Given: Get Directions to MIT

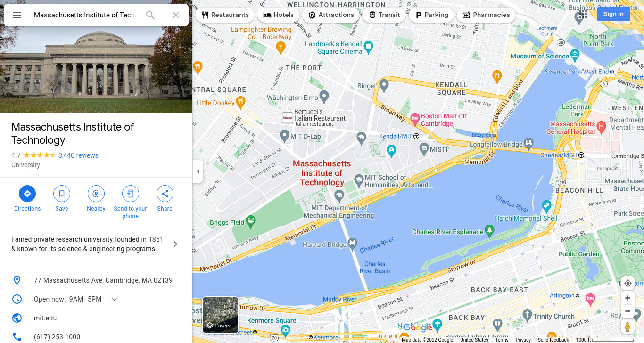Looking at the screenshot, I should coord(27,199).
